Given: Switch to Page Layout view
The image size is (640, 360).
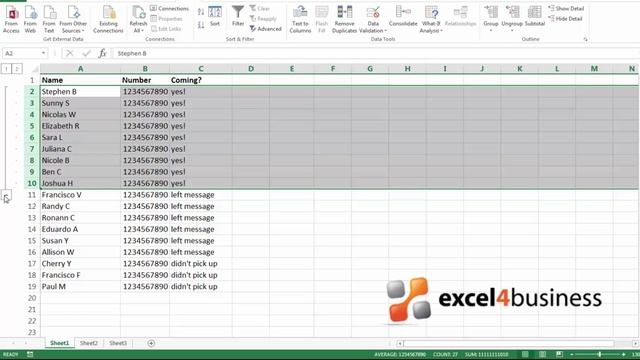Looking at the screenshot, I should point(542,354).
